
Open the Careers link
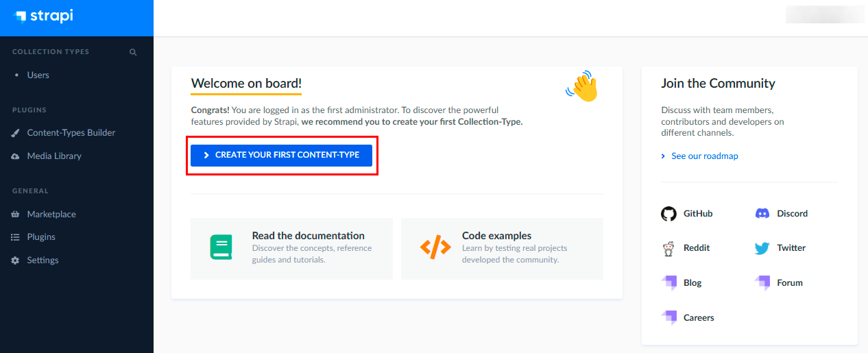coord(698,318)
